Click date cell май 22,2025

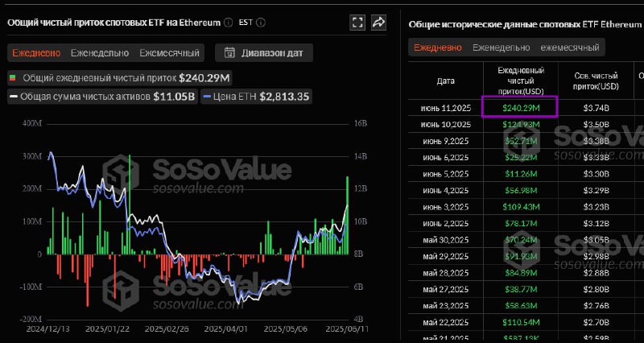(x=446, y=321)
